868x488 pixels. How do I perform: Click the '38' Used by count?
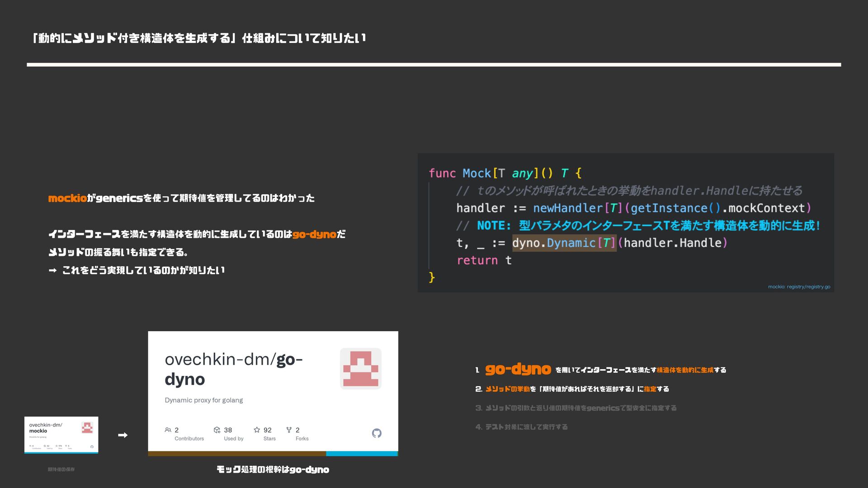228,430
